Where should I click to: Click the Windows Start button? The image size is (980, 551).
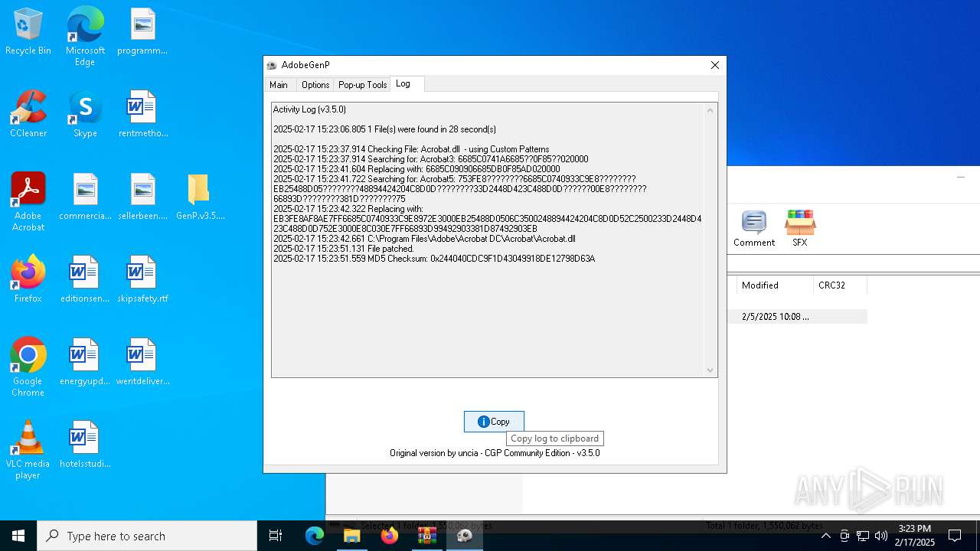click(18, 536)
